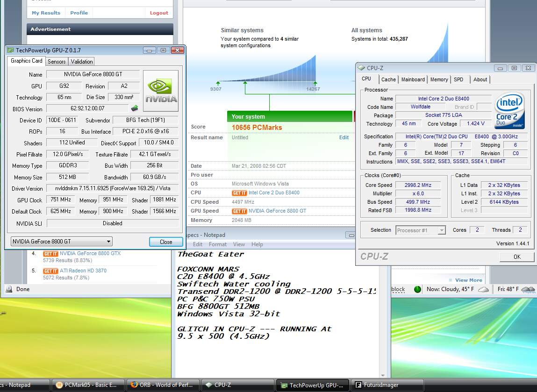
Task: Switch to FuturixImager in the taskbar
Action: click(388, 385)
